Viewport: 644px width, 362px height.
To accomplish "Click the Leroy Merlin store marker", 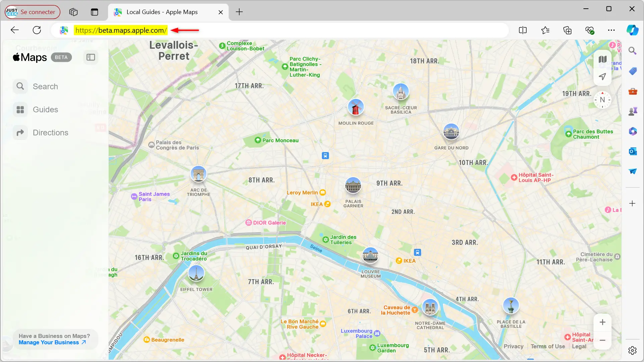I will [323, 193].
